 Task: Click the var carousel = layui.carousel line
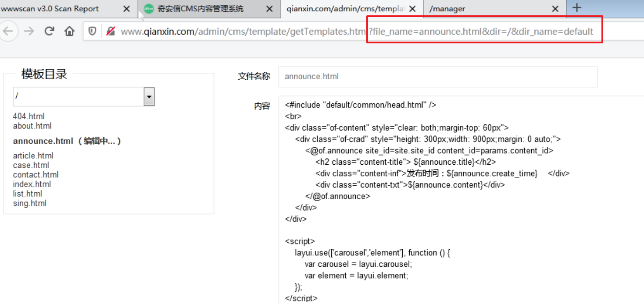(x=358, y=264)
